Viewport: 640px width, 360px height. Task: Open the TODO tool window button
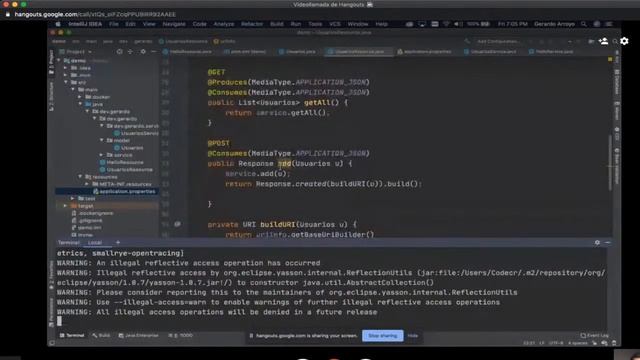pyautogui.click(x=181, y=336)
